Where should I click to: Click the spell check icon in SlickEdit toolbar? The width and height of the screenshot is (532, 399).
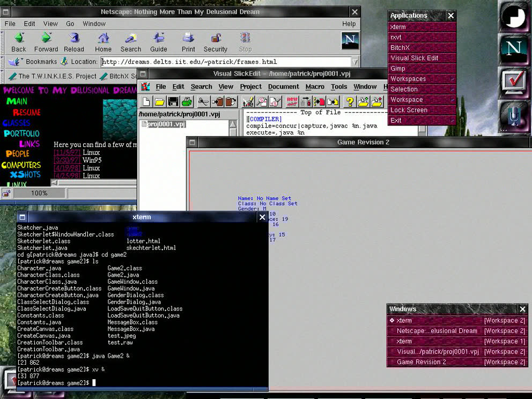tap(248, 101)
